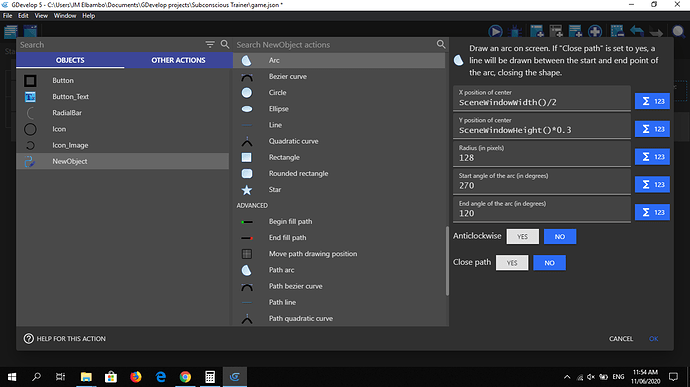Choose Path bezier curve action
The image size is (690, 387).
click(339, 286)
